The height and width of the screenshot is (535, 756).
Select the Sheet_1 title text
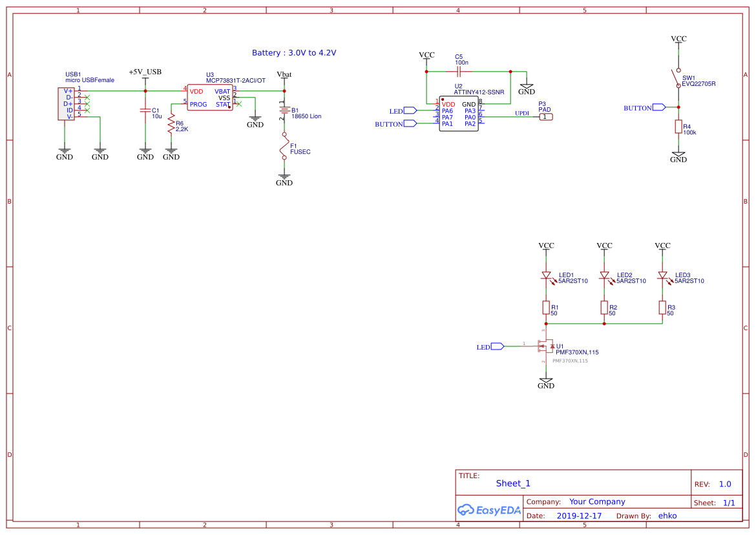tap(512, 483)
